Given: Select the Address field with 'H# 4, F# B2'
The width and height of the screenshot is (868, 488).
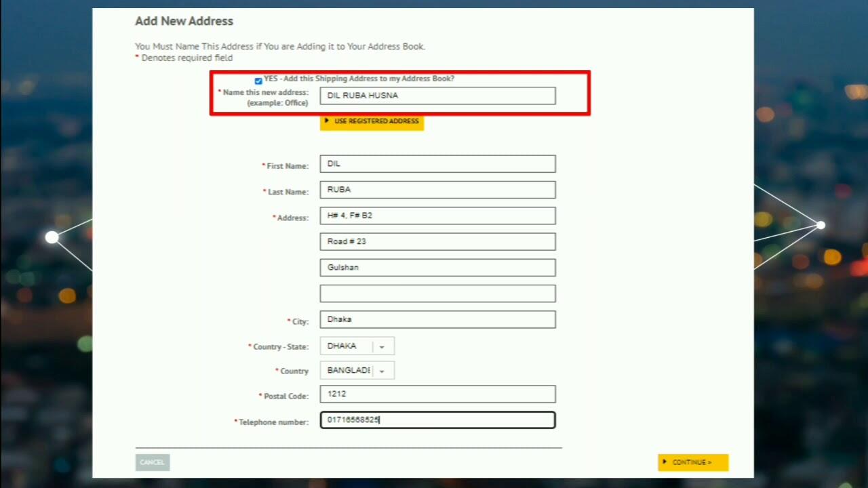Looking at the screenshot, I should (437, 215).
